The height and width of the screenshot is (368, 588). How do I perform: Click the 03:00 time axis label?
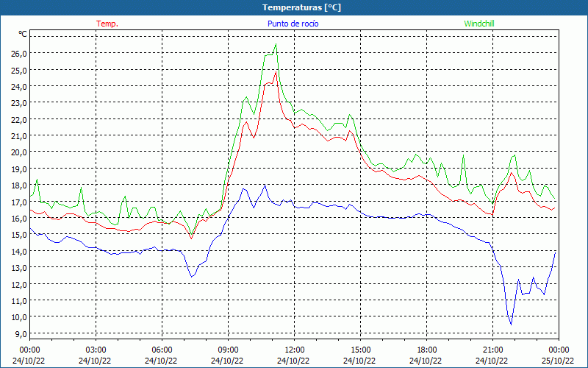[x=96, y=350]
